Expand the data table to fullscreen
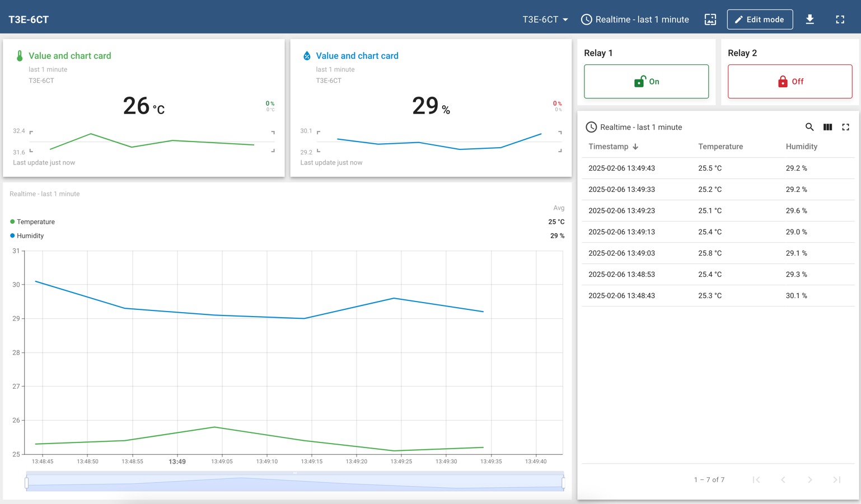The width and height of the screenshot is (861, 504). (845, 127)
